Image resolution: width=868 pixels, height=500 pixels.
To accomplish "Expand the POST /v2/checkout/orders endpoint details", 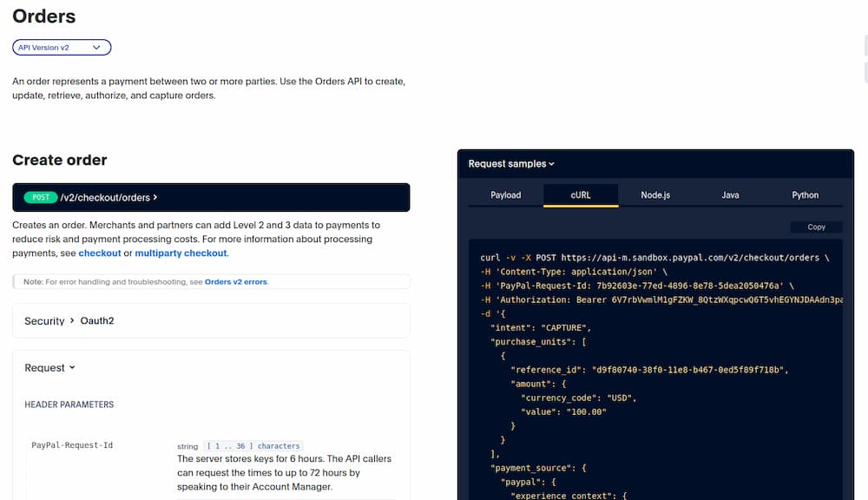I will [x=106, y=197].
